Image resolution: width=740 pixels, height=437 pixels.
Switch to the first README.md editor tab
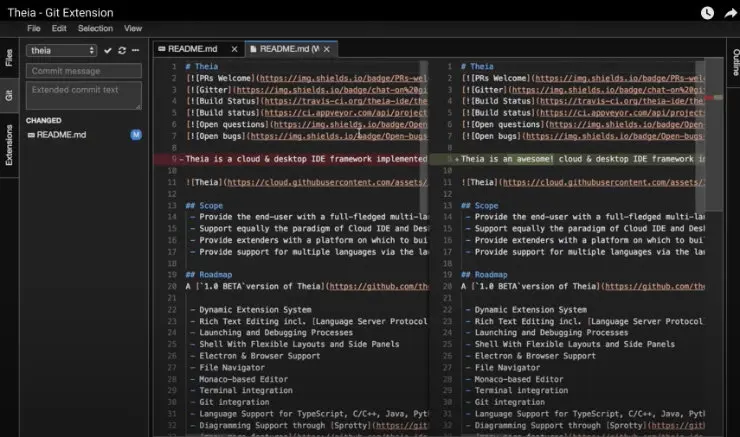tap(193, 49)
